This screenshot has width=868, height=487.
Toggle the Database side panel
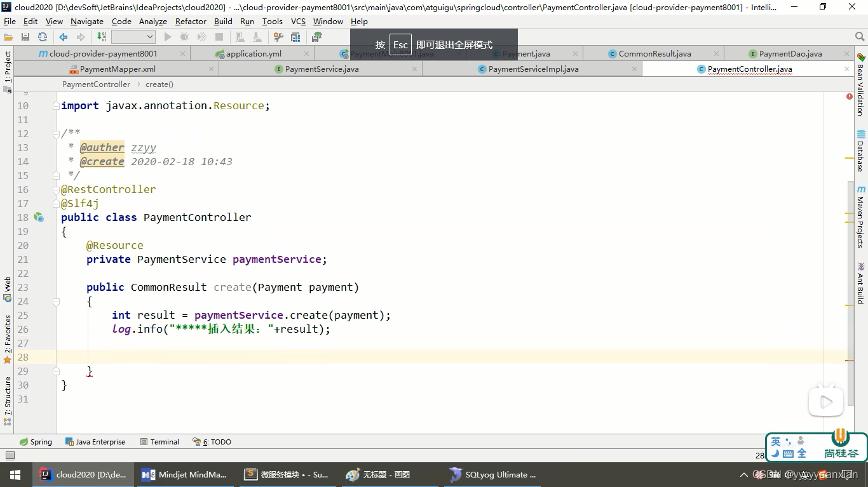point(860,151)
